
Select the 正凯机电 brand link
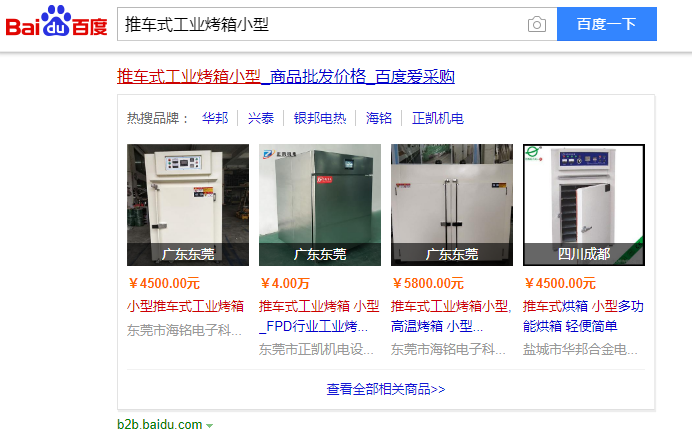[x=438, y=118]
